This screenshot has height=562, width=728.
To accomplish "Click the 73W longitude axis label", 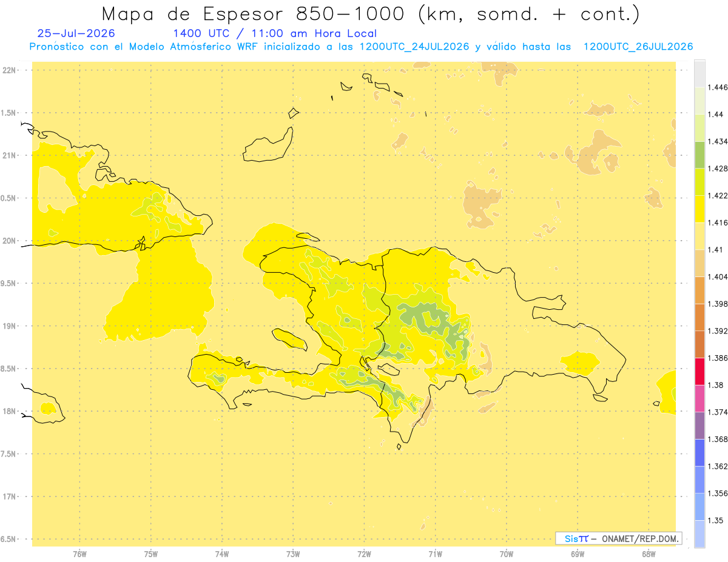I will point(293,554).
